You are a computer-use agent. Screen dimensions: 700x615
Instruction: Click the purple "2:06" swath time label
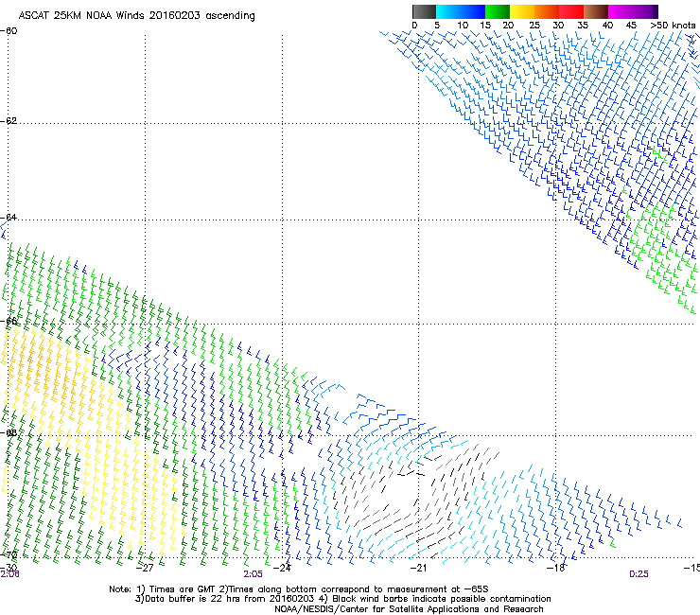pos(9,574)
